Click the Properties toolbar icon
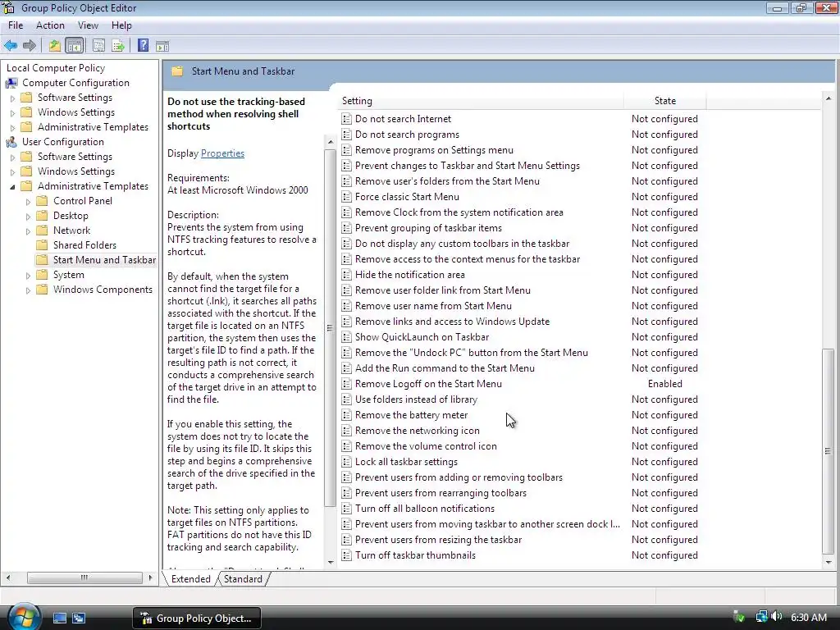 point(98,46)
